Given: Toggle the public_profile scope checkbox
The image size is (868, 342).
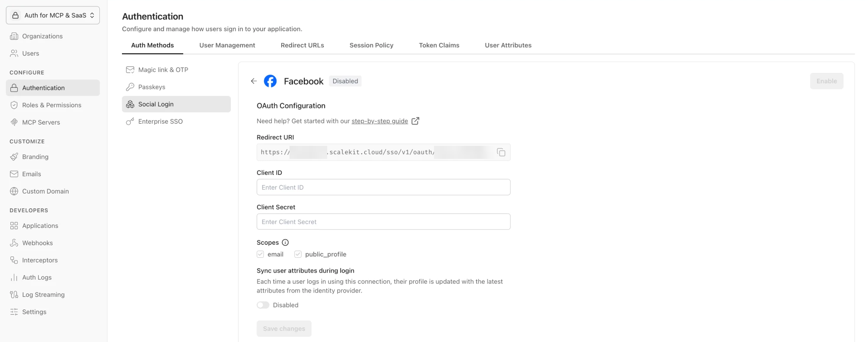Looking at the screenshot, I should [x=298, y=254].
